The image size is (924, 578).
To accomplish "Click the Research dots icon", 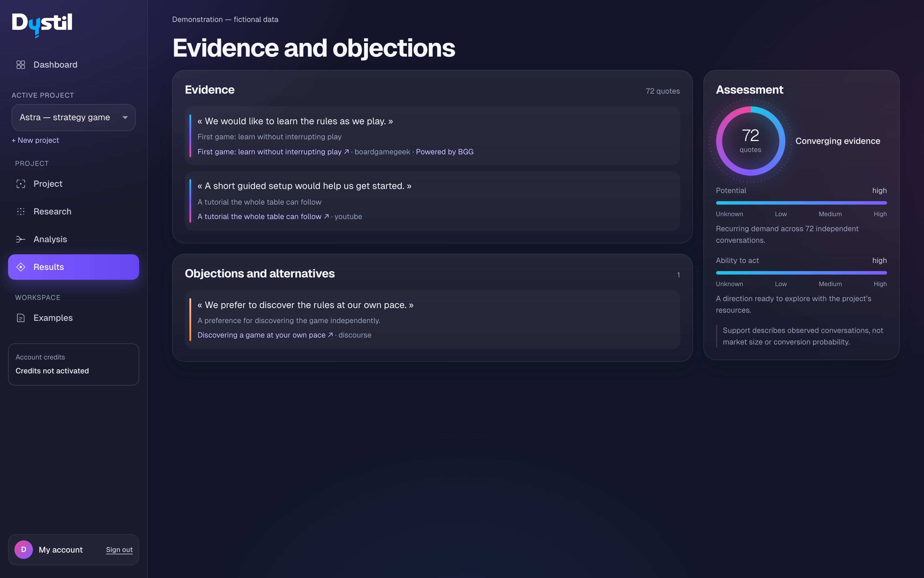I will click(21, 211).
